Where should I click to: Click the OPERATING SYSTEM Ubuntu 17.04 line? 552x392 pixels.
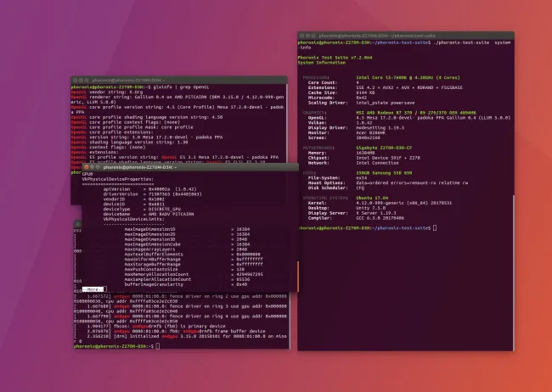click(x=344, y=198)
